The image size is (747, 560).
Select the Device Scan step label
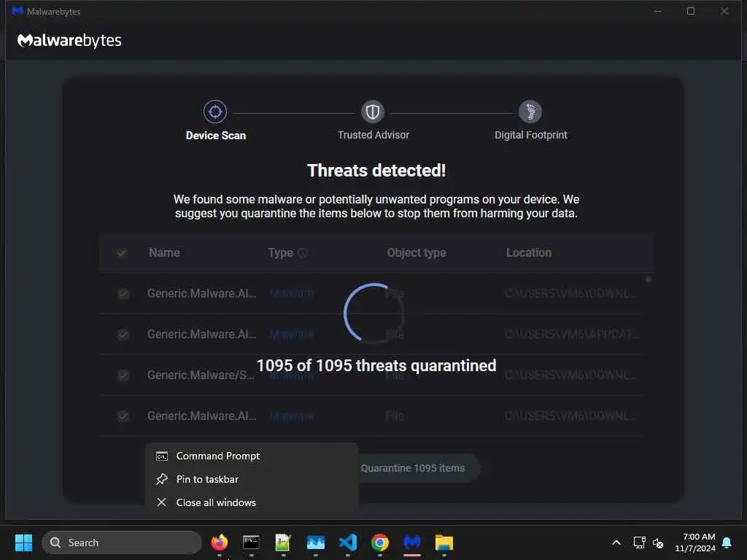[216, 136]
